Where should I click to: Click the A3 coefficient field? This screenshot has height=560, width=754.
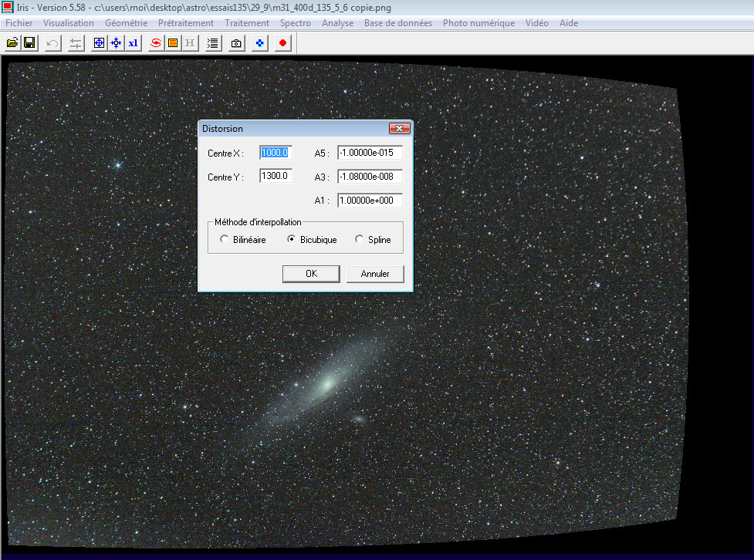tap(370, 177)
